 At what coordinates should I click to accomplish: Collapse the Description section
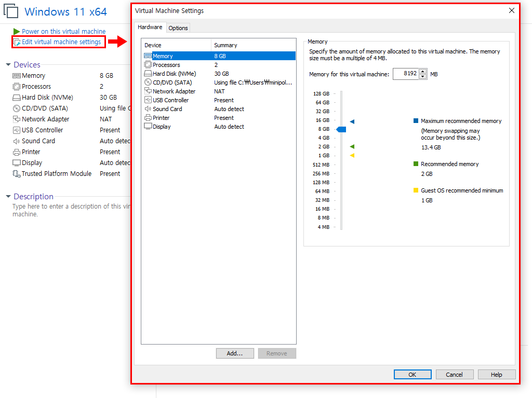coord(8,196)
